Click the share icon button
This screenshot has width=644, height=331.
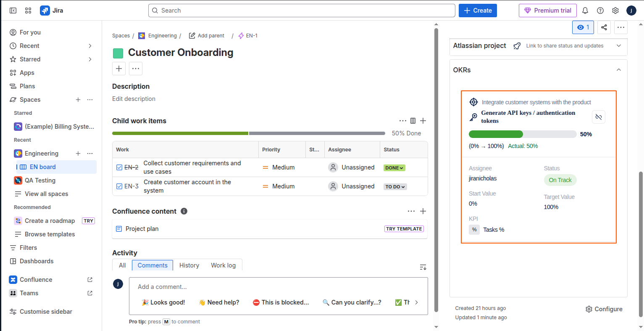[604, 27]
